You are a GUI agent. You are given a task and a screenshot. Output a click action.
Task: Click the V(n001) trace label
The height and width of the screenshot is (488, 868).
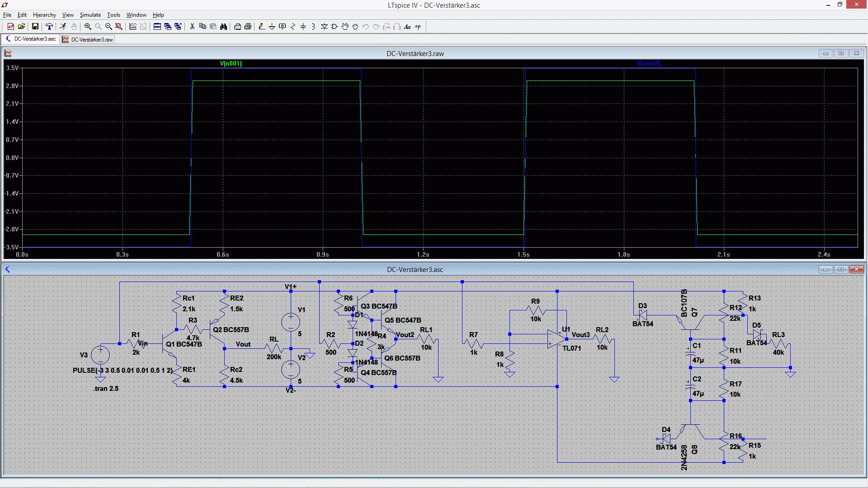click(x=231, y=64)
